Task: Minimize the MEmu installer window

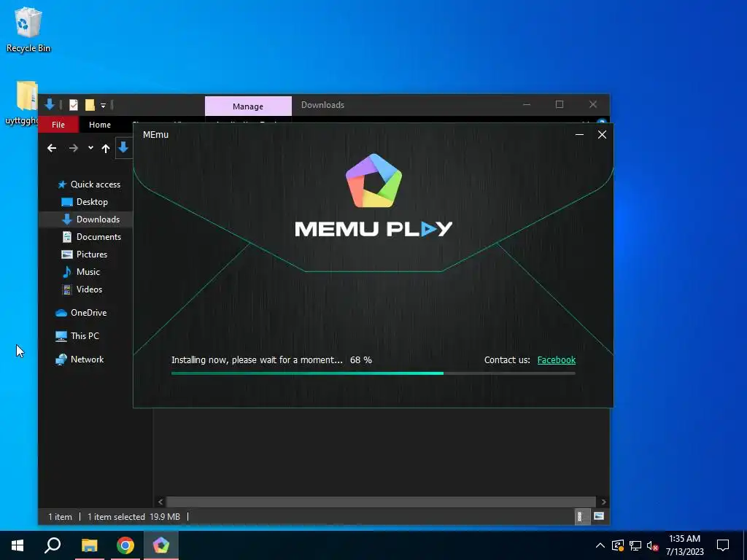Action: point(579,135)
